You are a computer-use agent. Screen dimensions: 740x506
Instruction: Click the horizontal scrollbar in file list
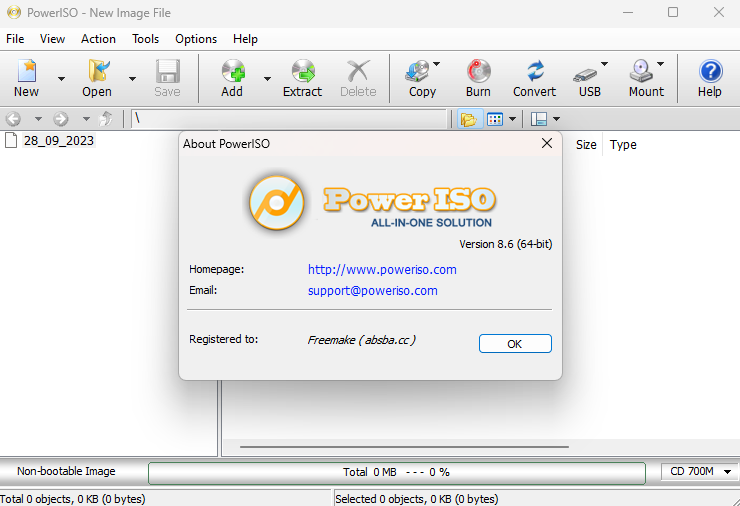404,447
